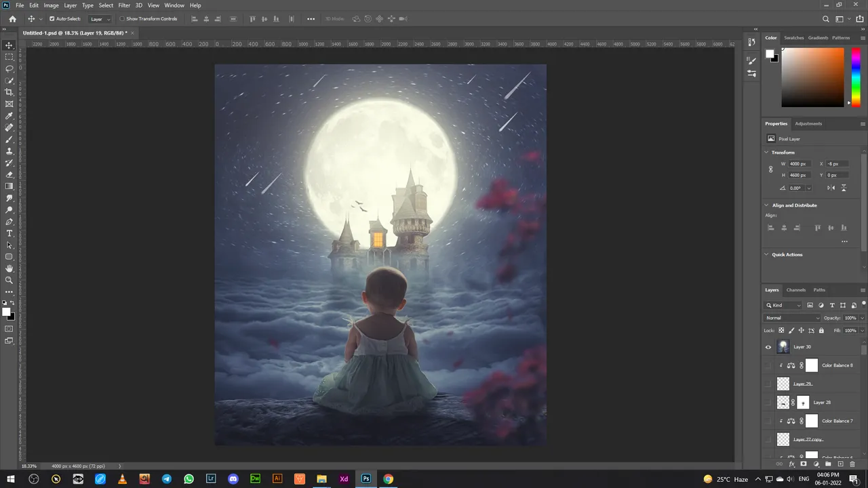This screenshot has height=488, width=868.
Task: Select the Clone Stamp tool
Action: (9, 151)
